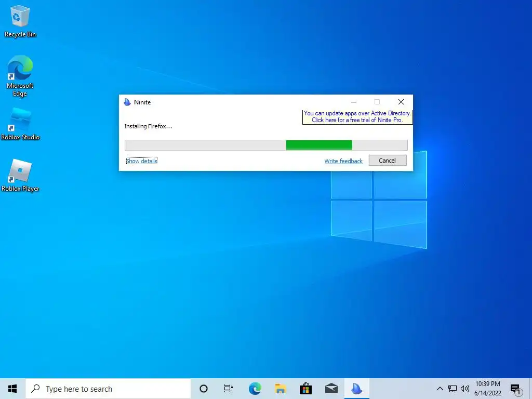Open the notification Action Center icon
This screenshot has width=532, height=399.
pos(516,389)
